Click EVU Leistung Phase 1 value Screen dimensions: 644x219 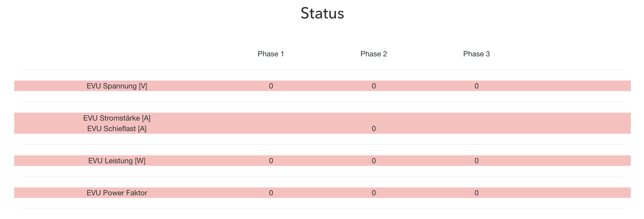tap(271, 161)
